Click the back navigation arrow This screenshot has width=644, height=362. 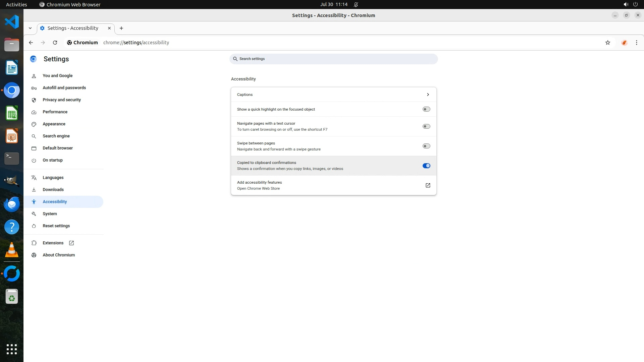(x=31, y=43)
